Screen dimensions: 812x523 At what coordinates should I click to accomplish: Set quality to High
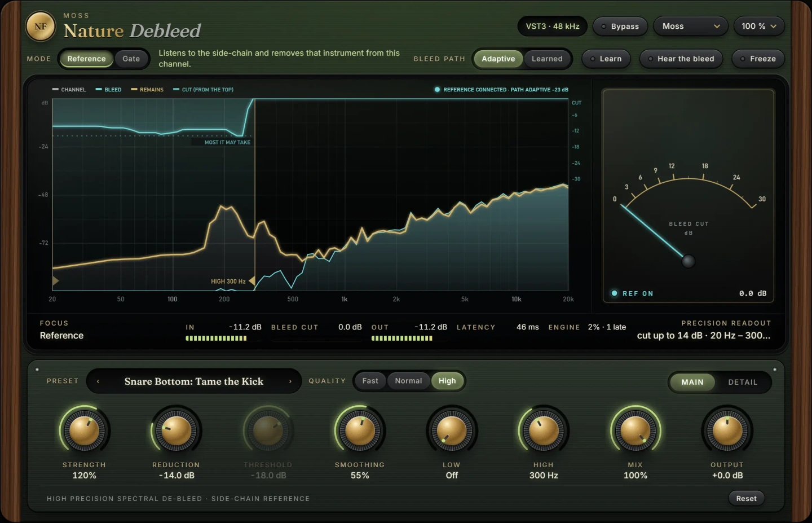coord(447,381)
